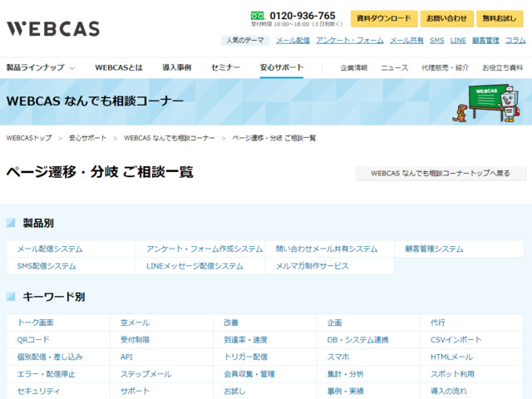The width and height of the screenshot is (532, 399).
Task: Open the SMS theme link
Action: (436, 41)
